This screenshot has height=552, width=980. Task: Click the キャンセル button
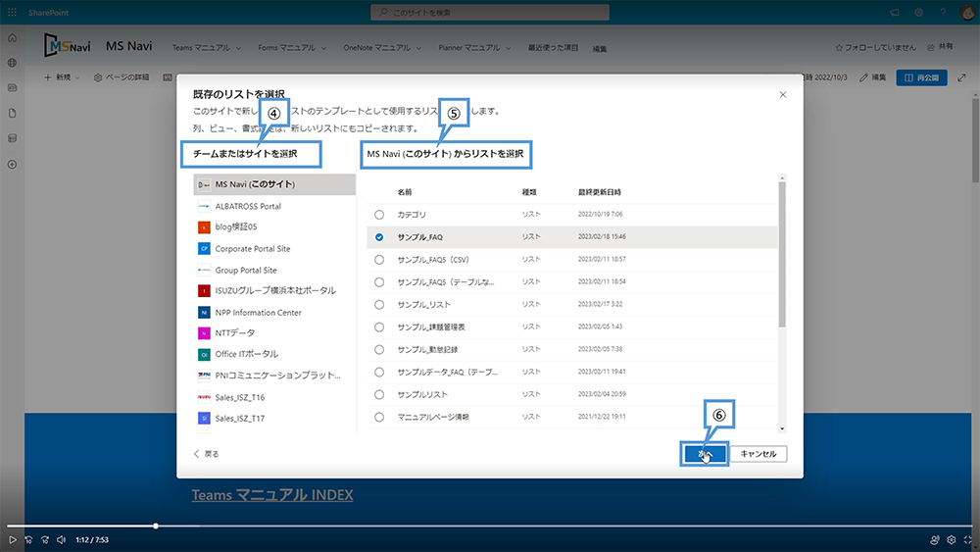coord(759,454)
